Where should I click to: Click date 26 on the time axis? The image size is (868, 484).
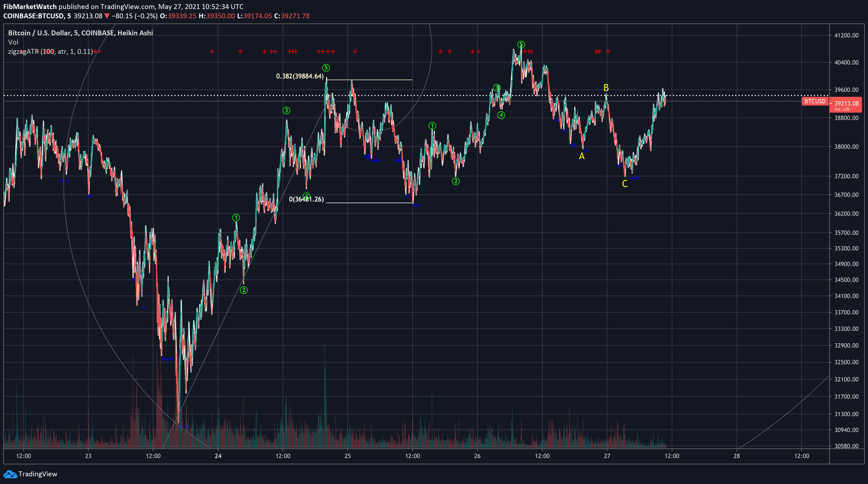click(477, 456)
